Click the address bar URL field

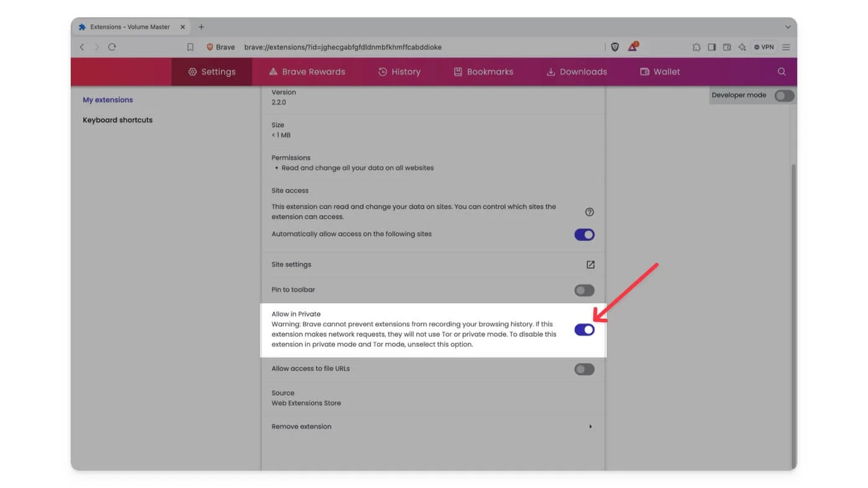point(343,47)
